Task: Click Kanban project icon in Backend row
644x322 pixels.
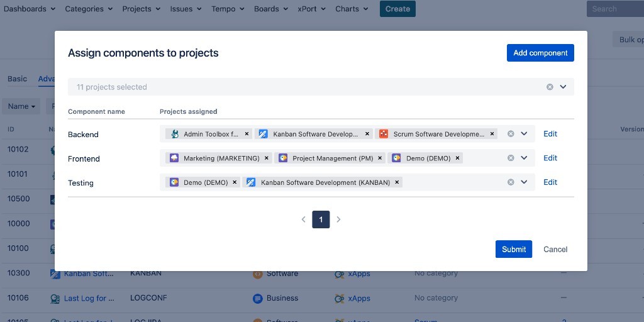Action: point(264,134)
